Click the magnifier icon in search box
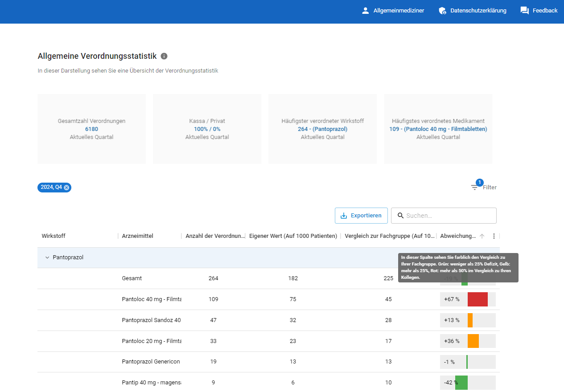 [x=400, y=216]
